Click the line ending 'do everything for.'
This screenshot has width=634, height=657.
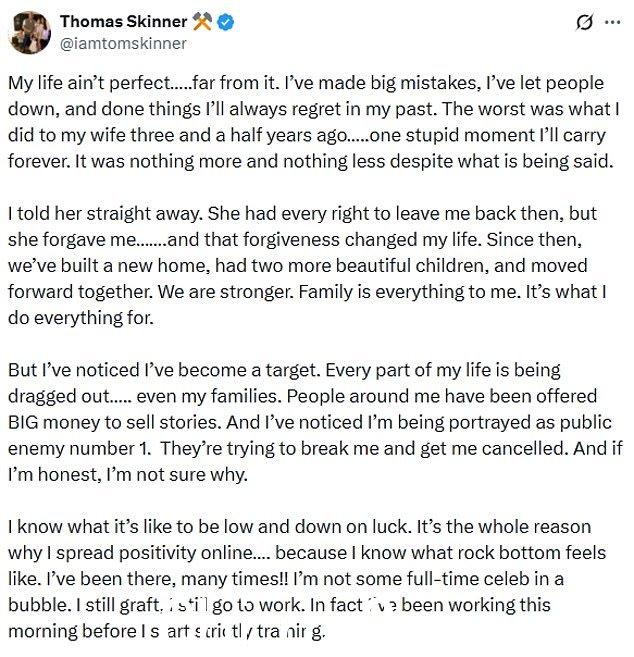click(x=81, y=318)
